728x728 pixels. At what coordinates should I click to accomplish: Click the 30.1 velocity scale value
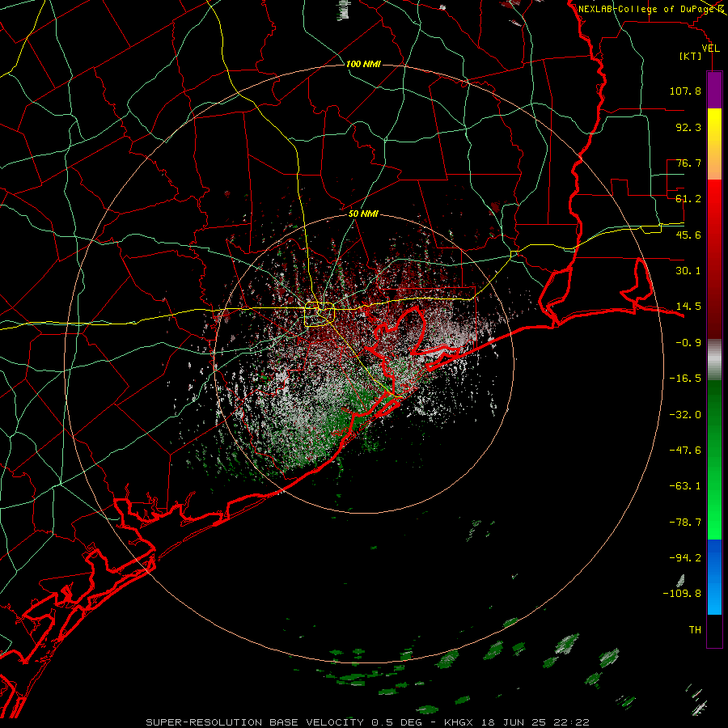click(x=688, y=271)
